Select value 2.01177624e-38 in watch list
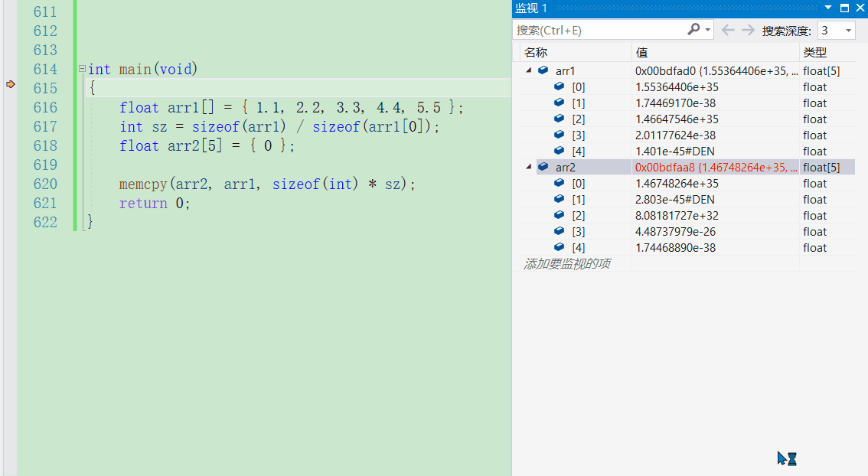 675,135
